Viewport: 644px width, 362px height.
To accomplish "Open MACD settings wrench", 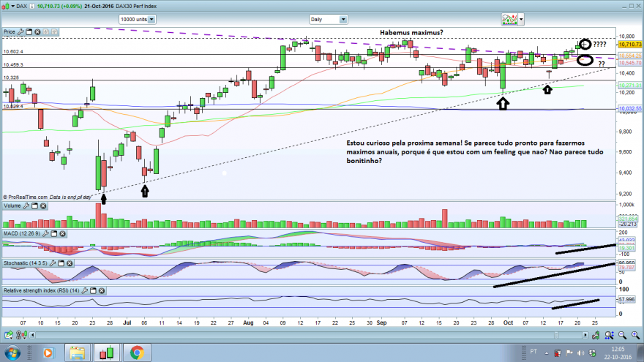I will pos(45,233).
